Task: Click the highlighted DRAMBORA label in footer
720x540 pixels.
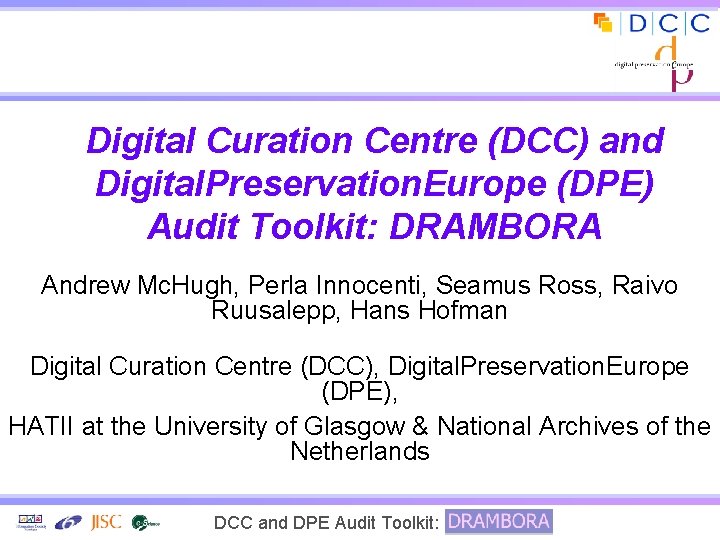Action: [499, 522]
